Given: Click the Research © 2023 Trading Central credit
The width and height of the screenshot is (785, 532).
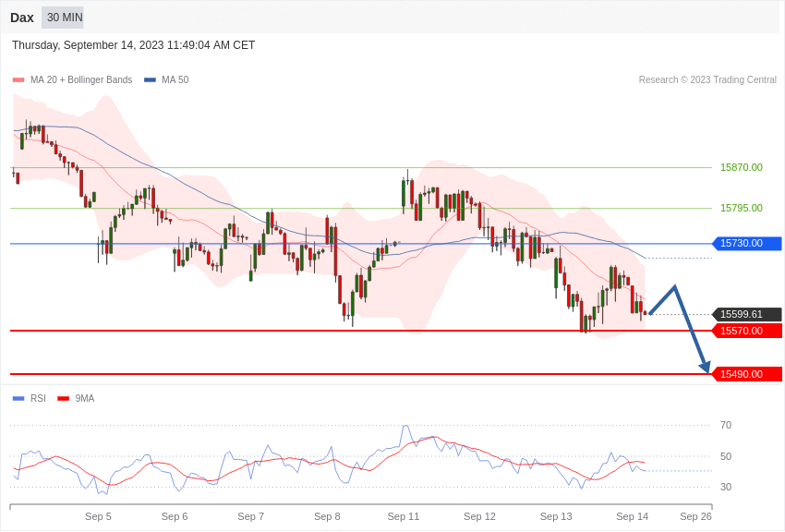Looking at the screenshot, I should pos(707,80).
